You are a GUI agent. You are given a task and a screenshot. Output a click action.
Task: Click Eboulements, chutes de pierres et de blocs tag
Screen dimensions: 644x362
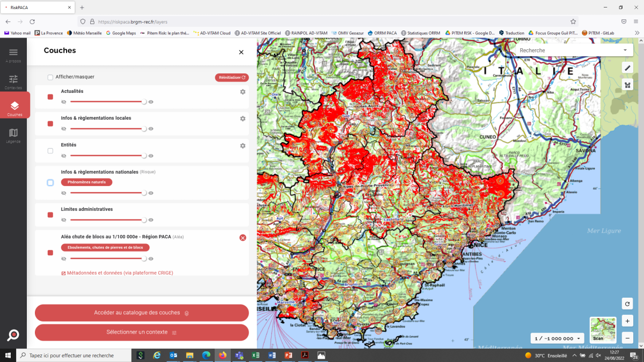(x=105, y=248)
